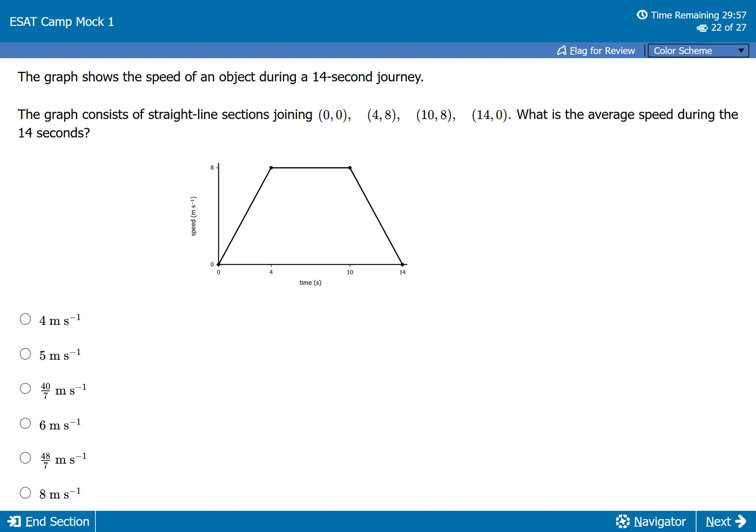
Task: Click the End Section button label
Action: pyautogui.click(x=57, y=521)
